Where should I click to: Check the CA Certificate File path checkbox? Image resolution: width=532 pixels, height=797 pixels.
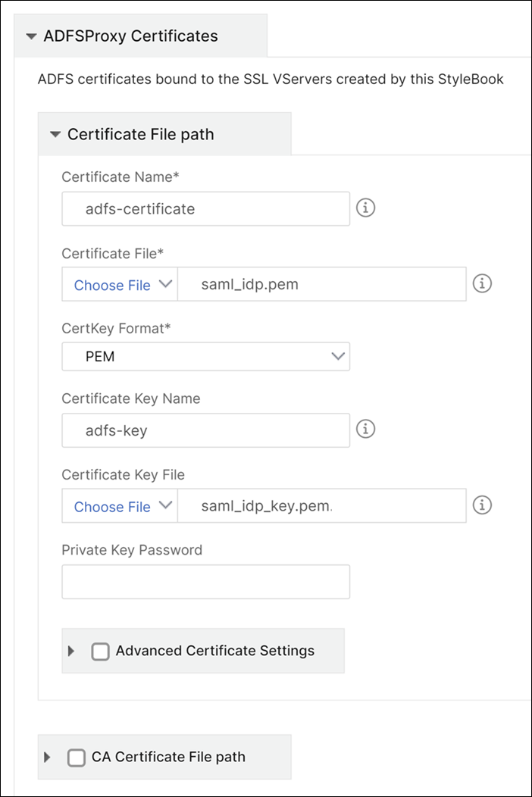pos(77,757)
